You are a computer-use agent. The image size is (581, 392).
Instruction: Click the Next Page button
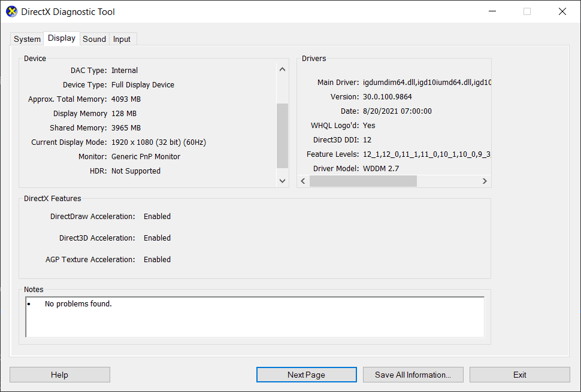tap(307, 375)
